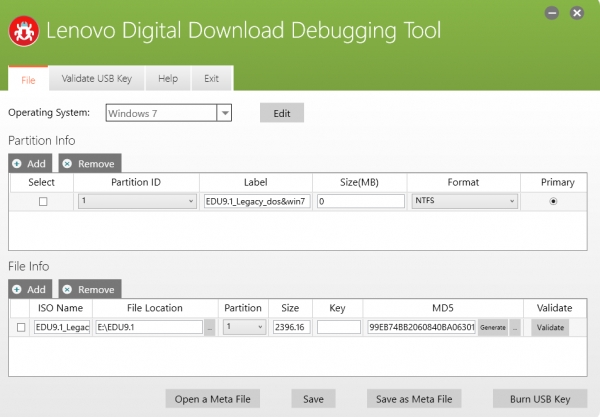Browse for File Location with ellipsis button

(x=210, y=327)
